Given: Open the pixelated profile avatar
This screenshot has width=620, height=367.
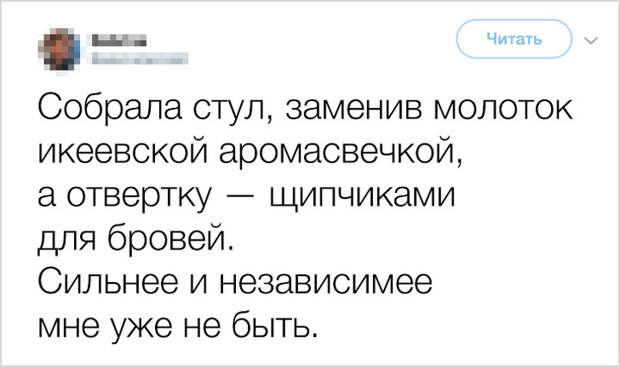Looking at the screenshot, I should 61,50.
